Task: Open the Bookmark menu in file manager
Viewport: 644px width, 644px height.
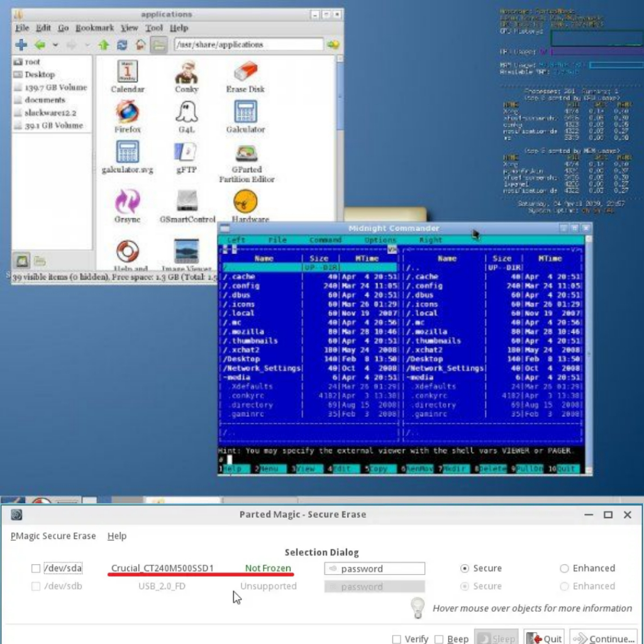Action: tap(94, 28)
